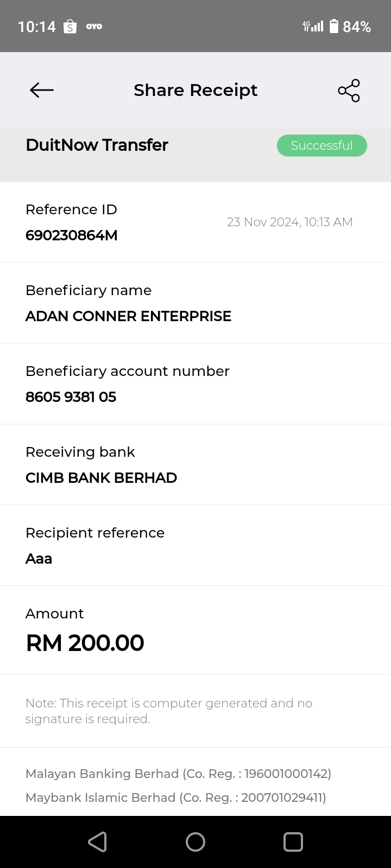Tap the status bar clock showing 10:14
Image resolution: width=391 pixels, height=868 pixels.
pyautogui.click(x=37, y=27)
